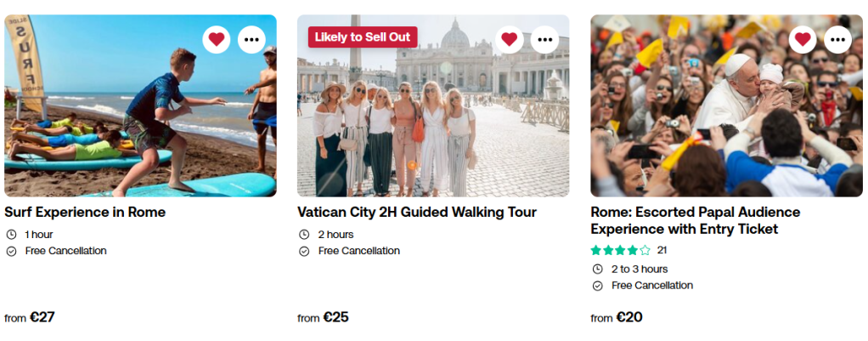Screen dimensions: 868x341
Task: Click the clock icon beside 2 to 3 hours
Action: click(597, 270)
